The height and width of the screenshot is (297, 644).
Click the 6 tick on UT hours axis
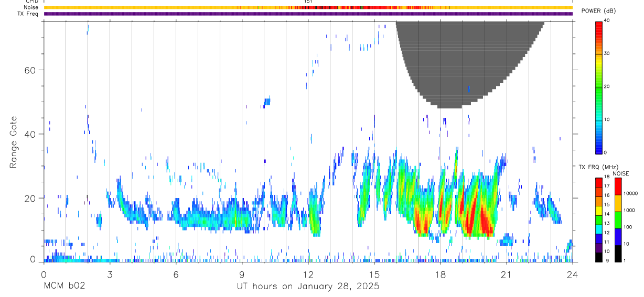click(176, 274)
